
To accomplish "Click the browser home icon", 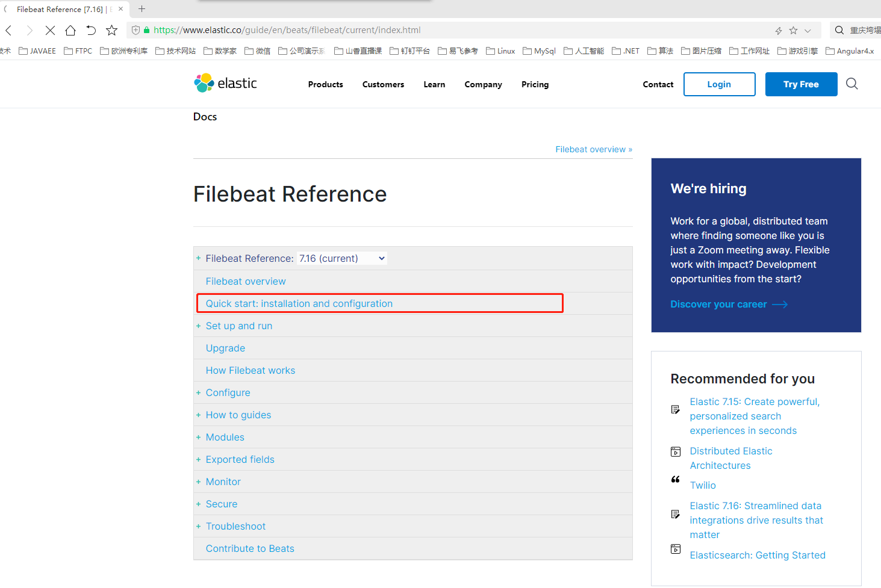I will click(x=70, y=30).
